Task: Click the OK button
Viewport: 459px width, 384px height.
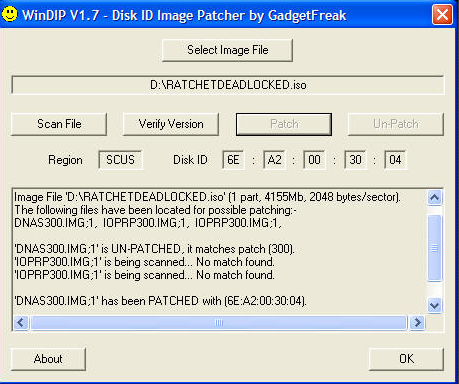Action: tap(406, 359)
